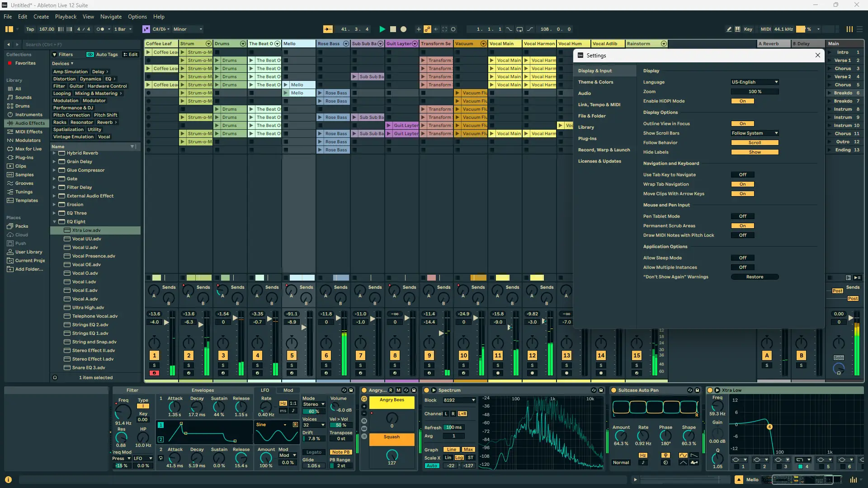Enable Pen Tablet Mode toggle
Image resolution: width=868 pixels, height=488 pixels.
[742, 216]
